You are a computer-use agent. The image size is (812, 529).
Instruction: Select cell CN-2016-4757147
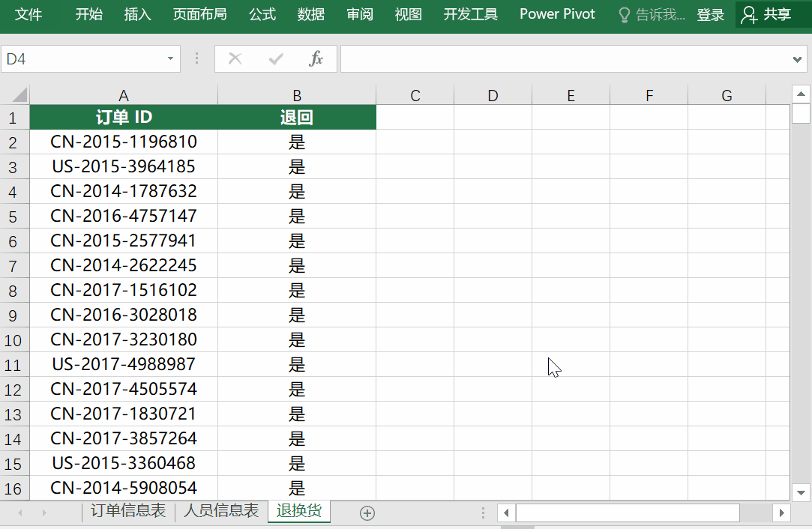point(124,216)
